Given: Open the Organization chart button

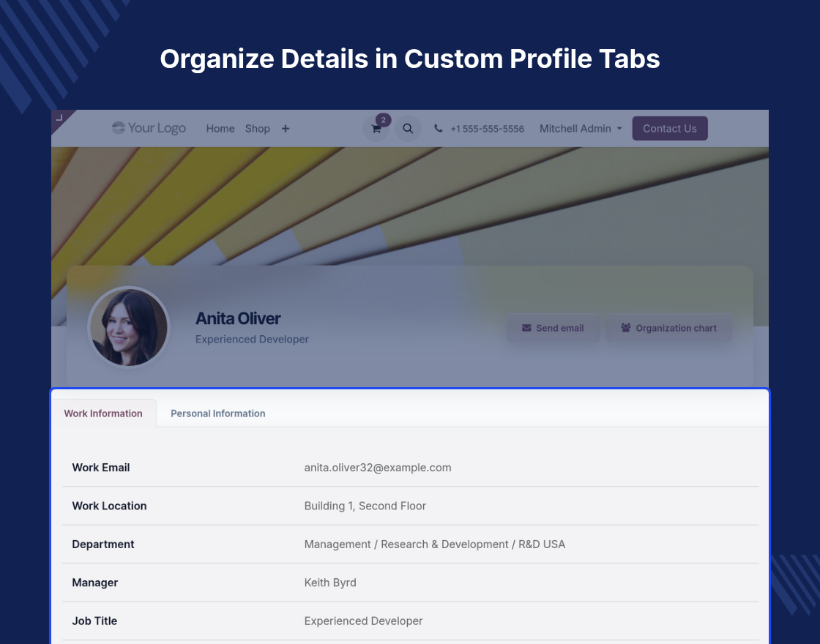Looking at the screenshot, I should coord(669,329).
